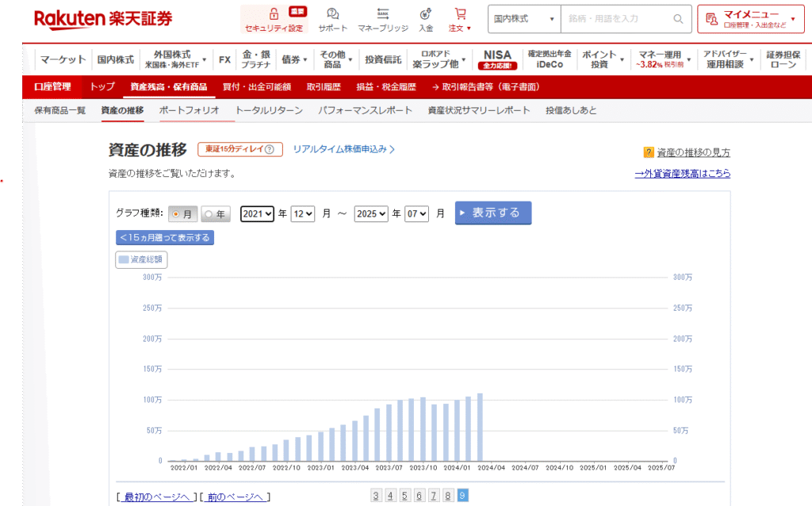Click the search magnifying glass icon
Viewport: 812px width, 506px height.
[678, 19]
